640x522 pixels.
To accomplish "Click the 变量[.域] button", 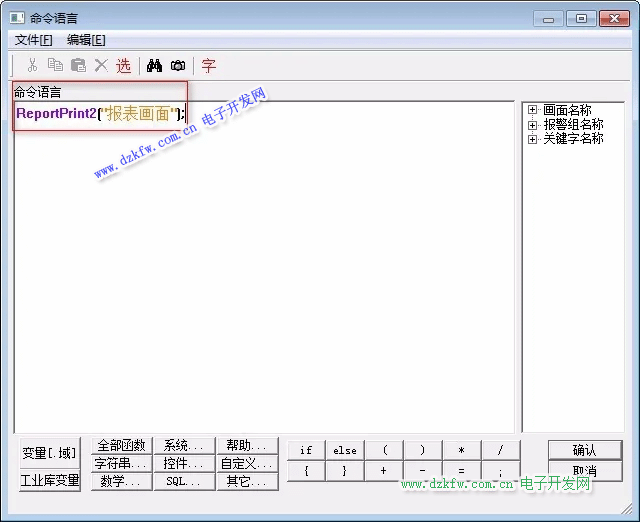I will [x=49, y=453].
